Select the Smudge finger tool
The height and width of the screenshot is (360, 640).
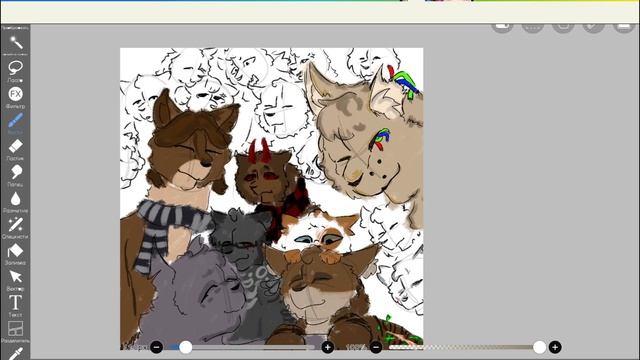coord(16,175)
